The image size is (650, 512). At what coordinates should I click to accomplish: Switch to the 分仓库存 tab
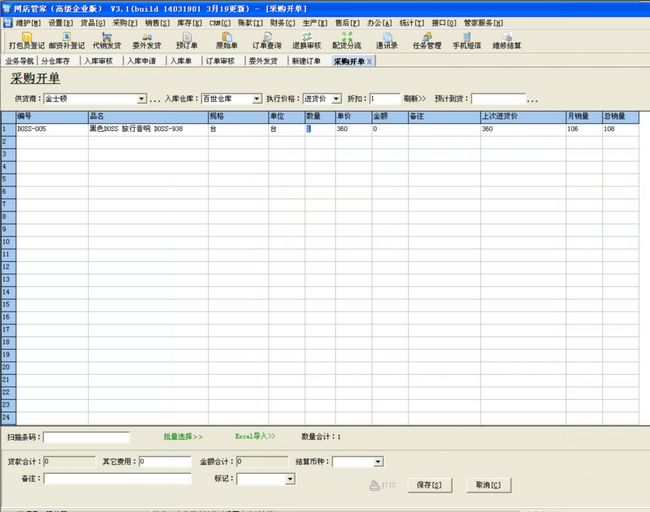point(56,61)
